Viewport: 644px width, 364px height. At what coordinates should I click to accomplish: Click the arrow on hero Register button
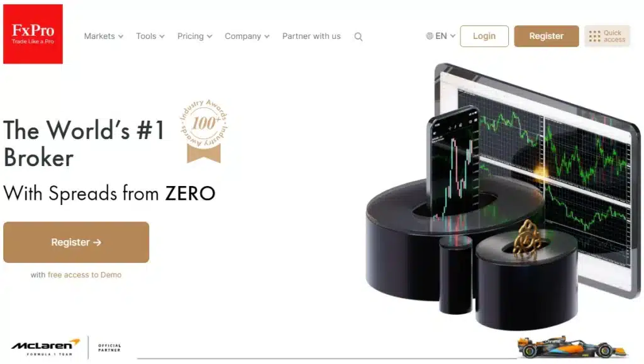(x=97, y=243)
